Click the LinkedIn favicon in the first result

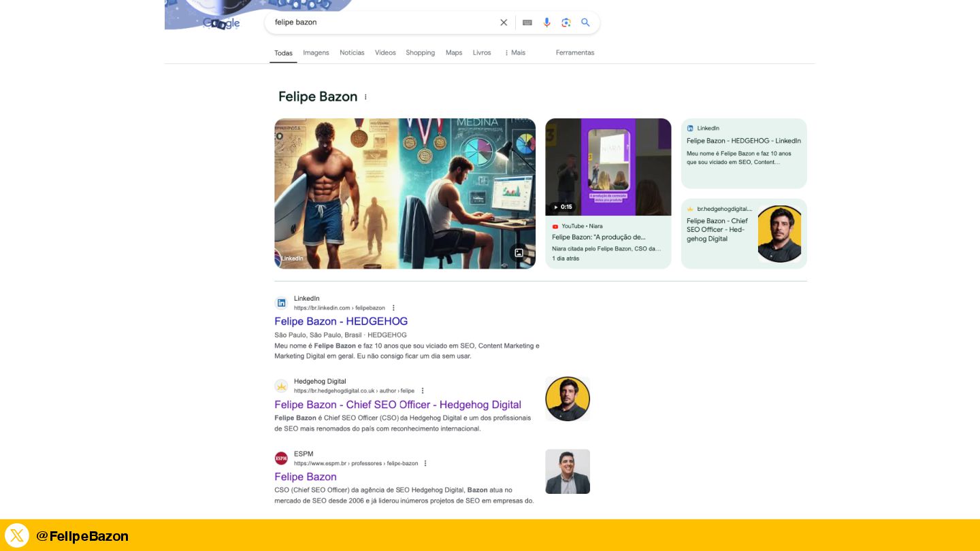point(281,303)
